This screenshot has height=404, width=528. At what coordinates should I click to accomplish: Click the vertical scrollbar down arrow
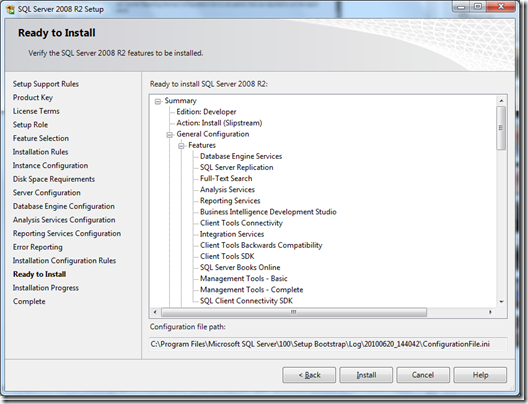point(501,302)
